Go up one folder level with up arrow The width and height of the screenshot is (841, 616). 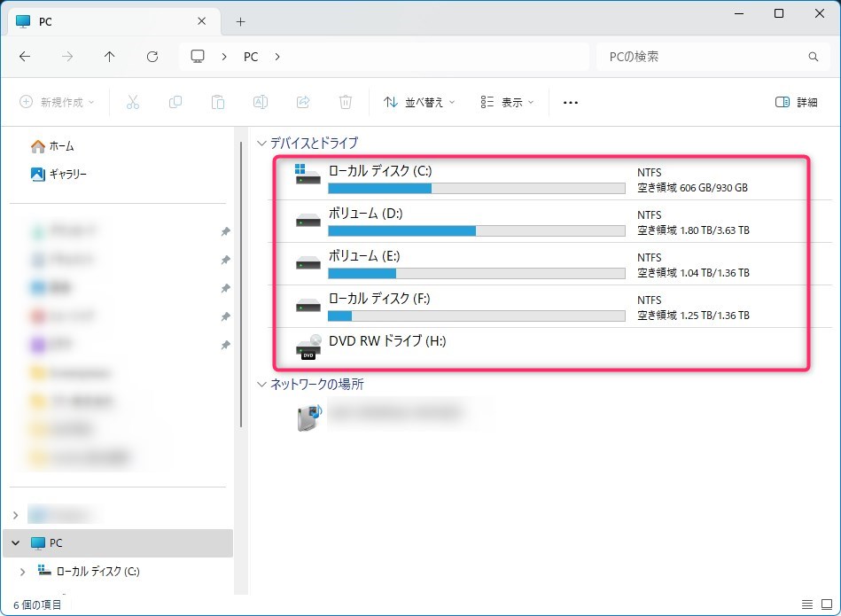click(x=110, y=57)
